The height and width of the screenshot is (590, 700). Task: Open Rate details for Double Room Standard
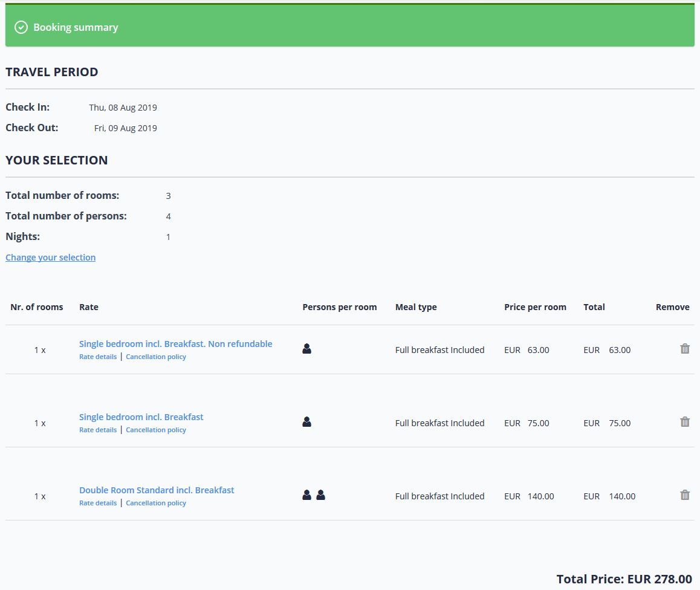click(x=98, y=503)
